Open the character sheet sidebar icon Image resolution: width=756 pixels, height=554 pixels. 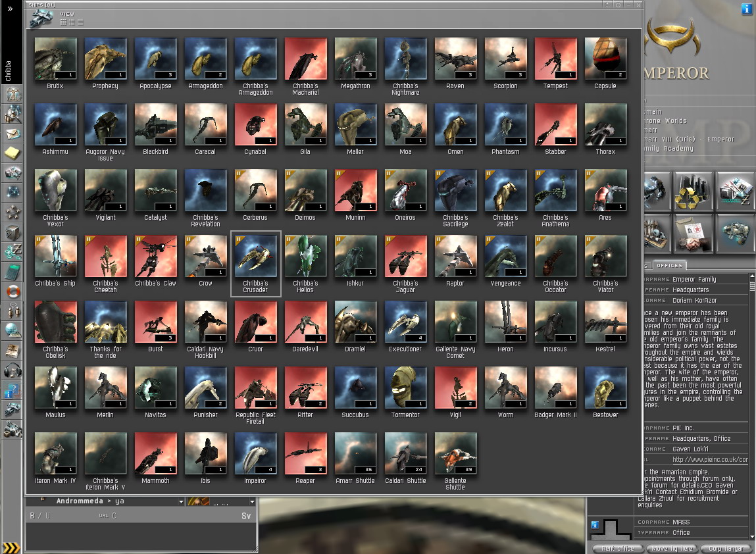coord(13,93)
